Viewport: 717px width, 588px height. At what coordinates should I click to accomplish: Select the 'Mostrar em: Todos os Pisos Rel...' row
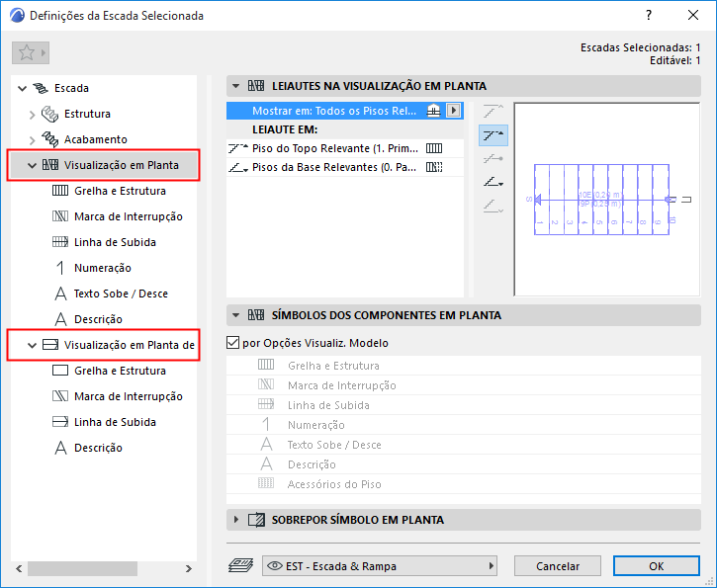point(345,111)
